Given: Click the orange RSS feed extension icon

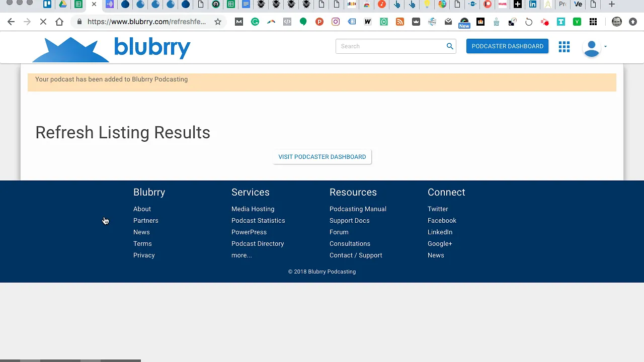Looking at the screenshot, I should 400,22.
